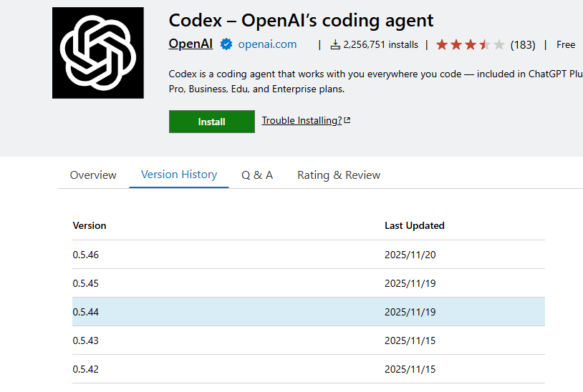Click the download installs icon
This screenshot has width=583, height=392.
pyautogui.click(x=335, y=44)
